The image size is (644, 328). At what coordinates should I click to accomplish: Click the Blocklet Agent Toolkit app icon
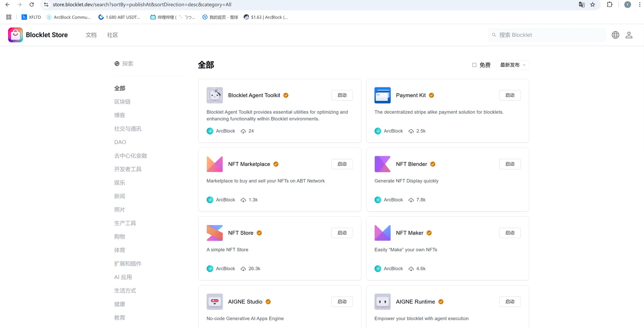(215, 95)
